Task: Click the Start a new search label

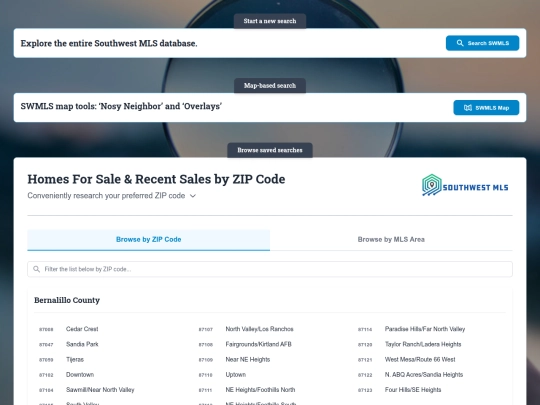Action: coord(270,21)
